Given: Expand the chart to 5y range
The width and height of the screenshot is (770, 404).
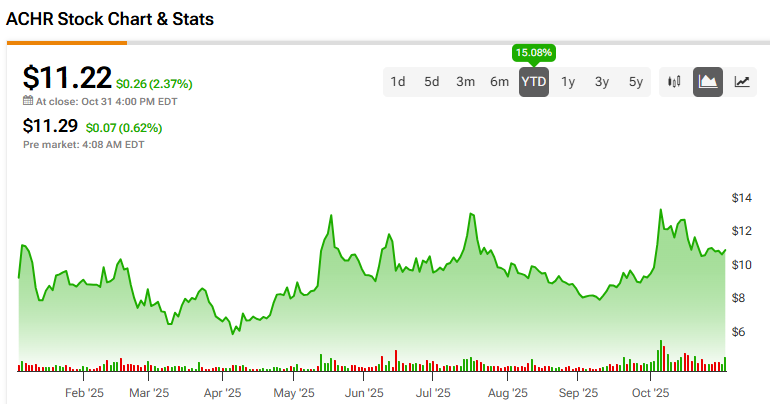Looking at the screenshot, I should point(636,82).
